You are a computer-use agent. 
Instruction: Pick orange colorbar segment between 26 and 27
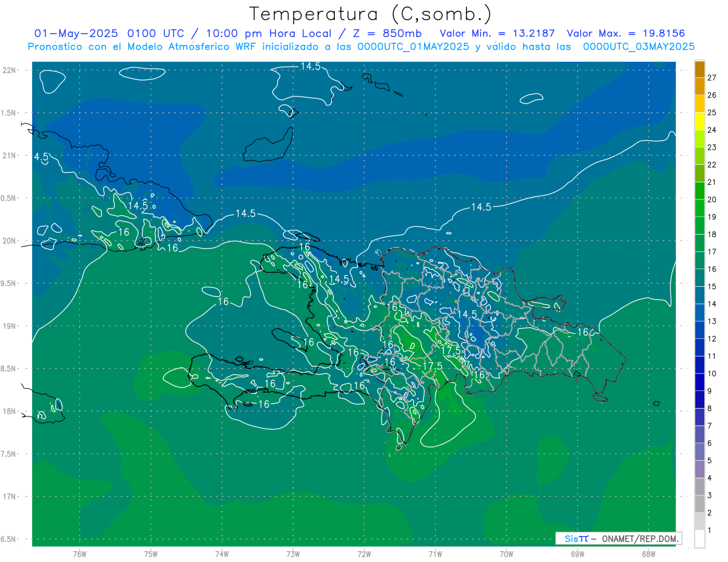699,86
